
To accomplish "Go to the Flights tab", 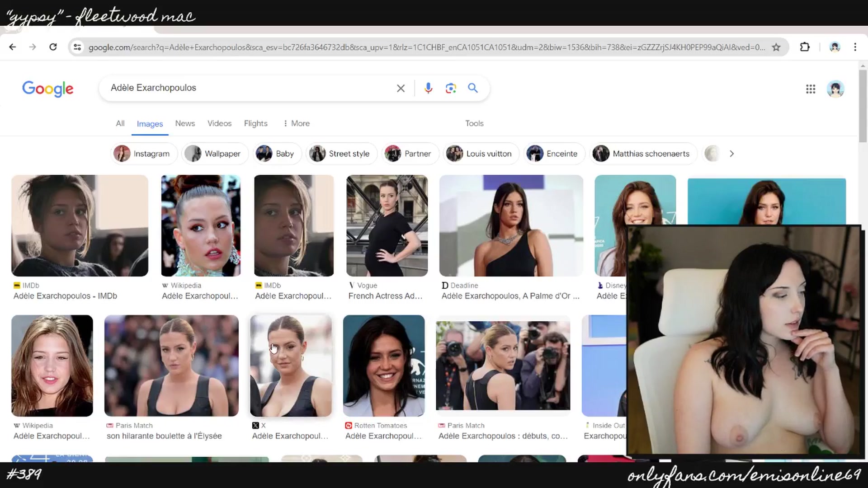I will tap(255, 123).
